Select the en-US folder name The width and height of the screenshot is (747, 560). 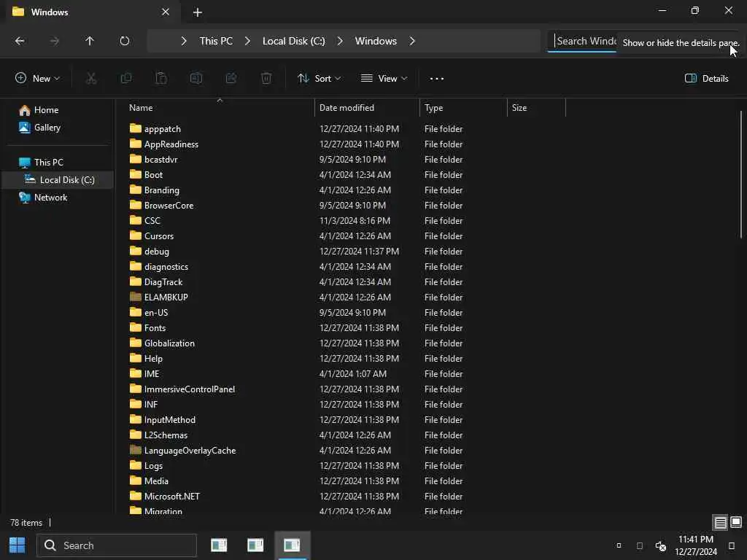pyautogui.click(x=156, y=312)
